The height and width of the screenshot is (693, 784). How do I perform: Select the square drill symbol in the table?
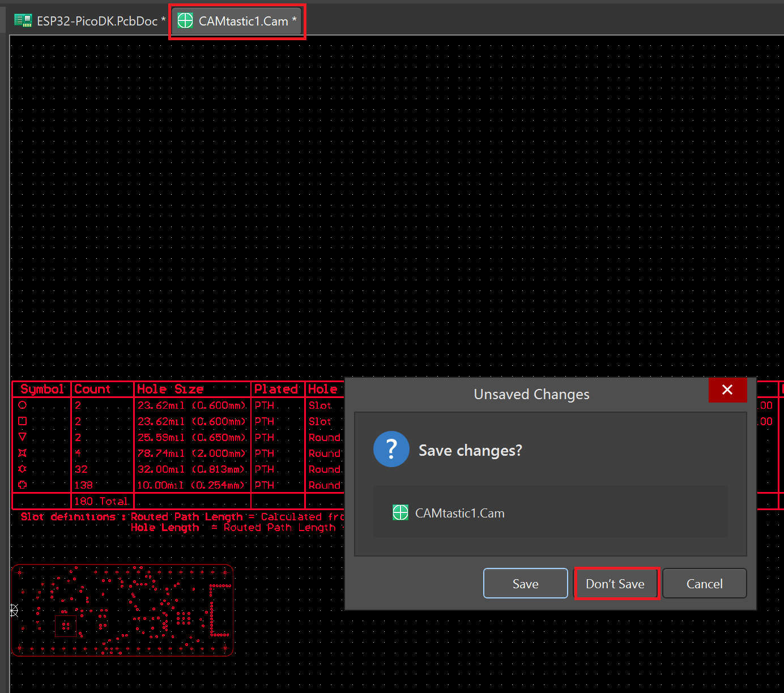point(23,421)
